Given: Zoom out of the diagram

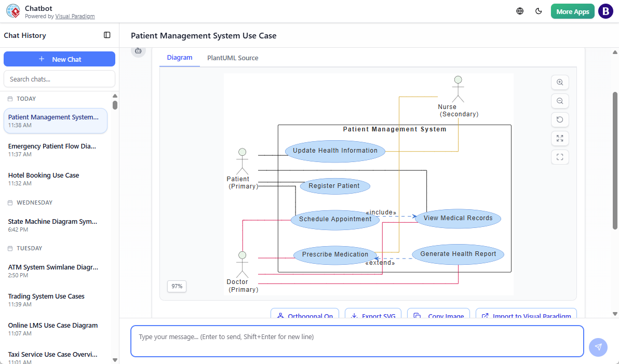Looking at the screenshot, I should (x=560, y=101).
